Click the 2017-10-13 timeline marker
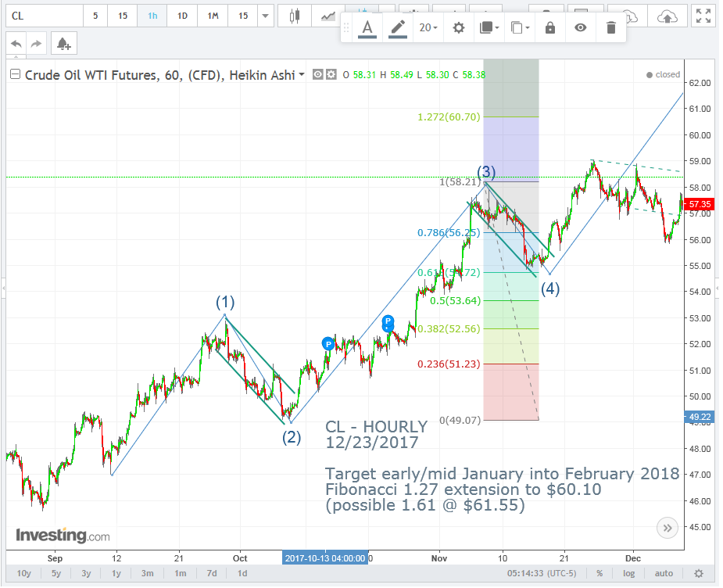Screen dimensions: 723x588 324,558
